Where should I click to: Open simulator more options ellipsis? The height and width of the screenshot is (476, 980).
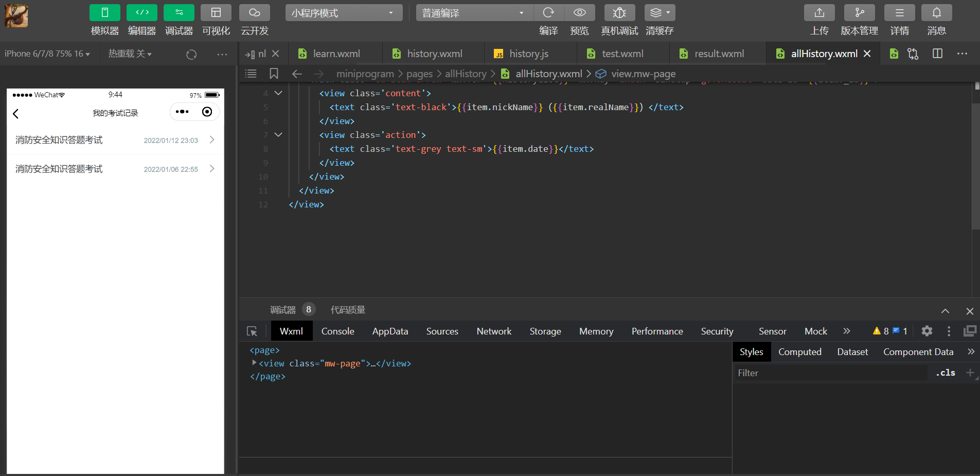pos(222,54)
